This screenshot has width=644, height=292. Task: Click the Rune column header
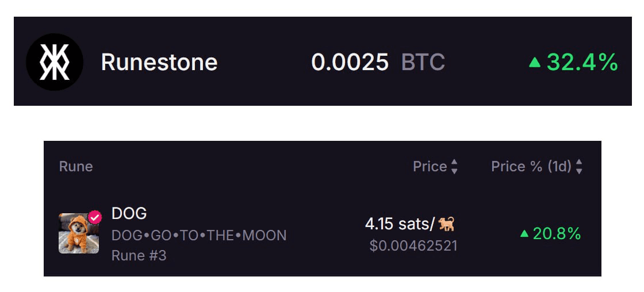pos(76,166)
